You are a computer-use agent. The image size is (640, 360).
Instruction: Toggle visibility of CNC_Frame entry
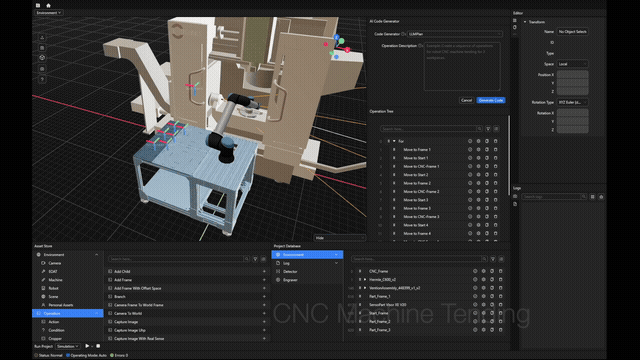475,271
